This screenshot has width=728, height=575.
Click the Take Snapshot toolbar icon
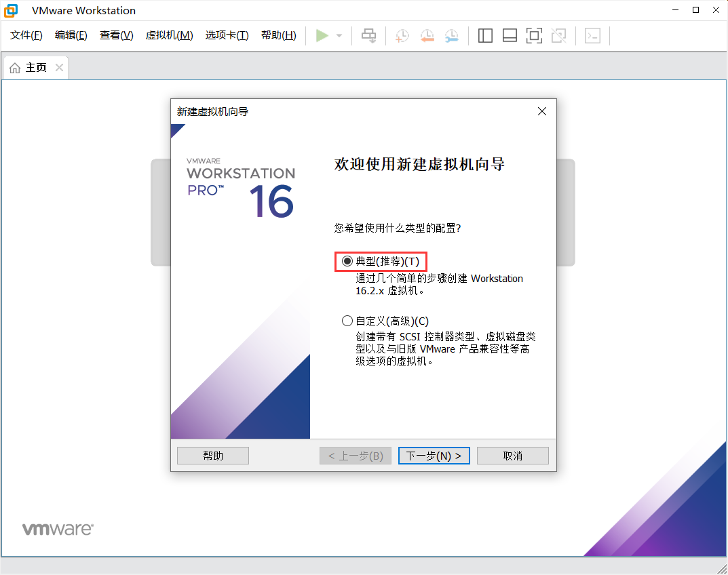tap(402, 36)
